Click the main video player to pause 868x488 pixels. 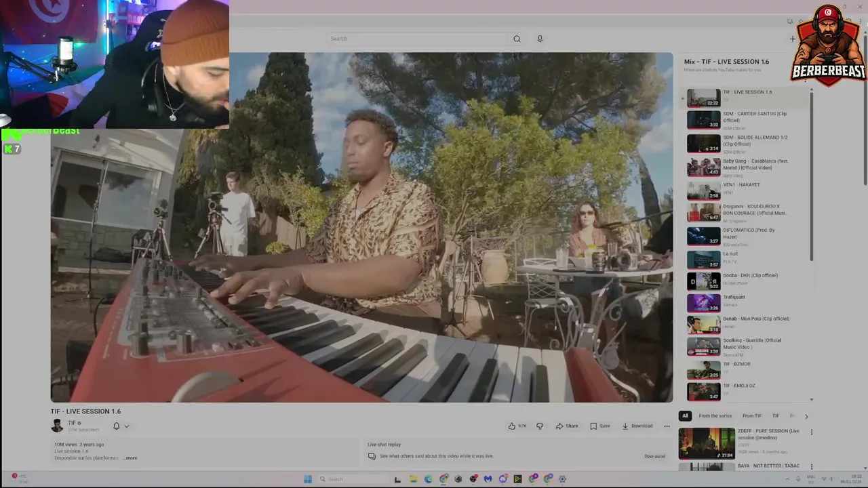coord(361,228)
